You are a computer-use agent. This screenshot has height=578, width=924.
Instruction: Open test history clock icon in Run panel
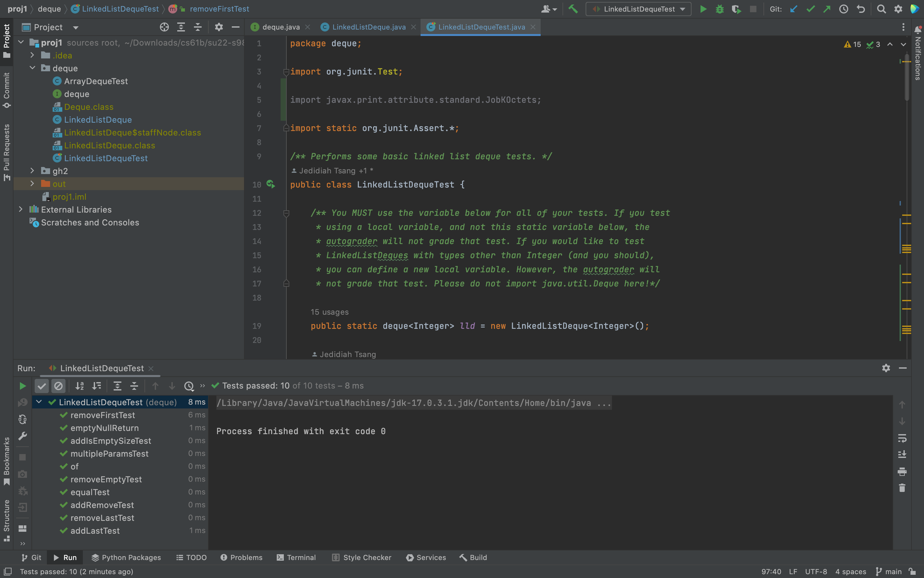click(189, 386)
